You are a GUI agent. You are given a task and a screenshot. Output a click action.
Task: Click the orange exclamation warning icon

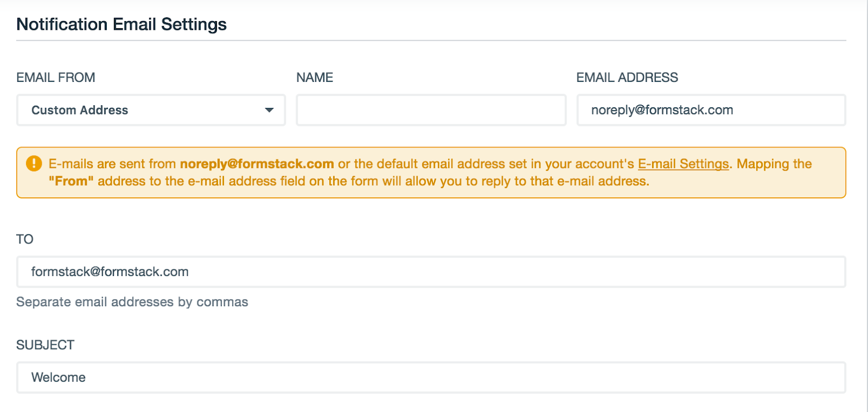34,163
